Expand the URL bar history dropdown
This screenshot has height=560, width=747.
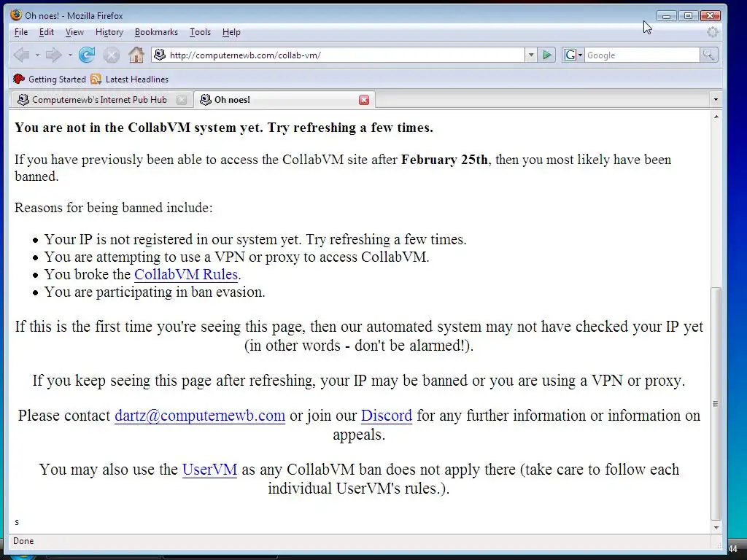pyautogui.click(x=531, y=55)
